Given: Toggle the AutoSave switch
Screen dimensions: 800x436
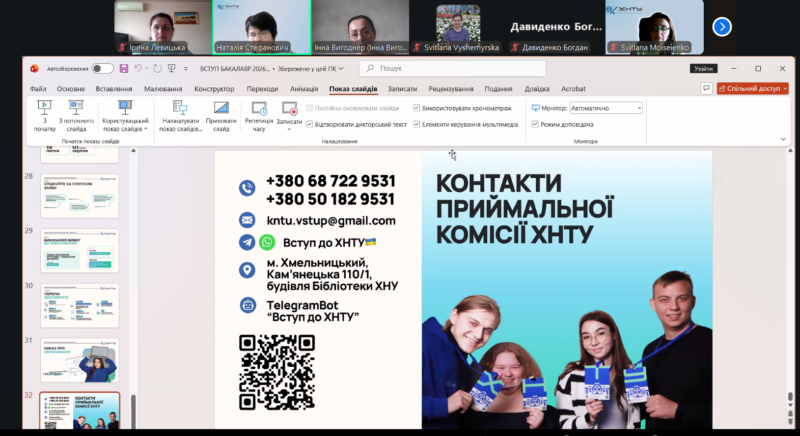Looking at the screenshot, I should [x=102, y=68].
